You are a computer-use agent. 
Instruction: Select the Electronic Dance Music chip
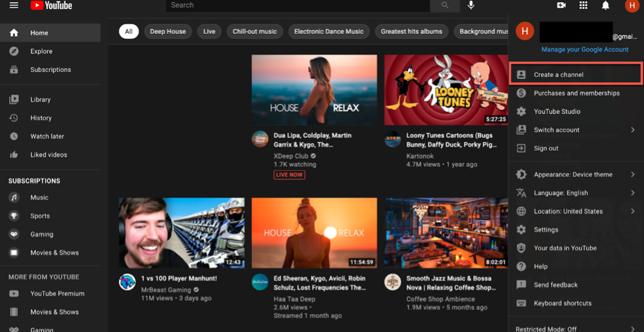[329, 32]
